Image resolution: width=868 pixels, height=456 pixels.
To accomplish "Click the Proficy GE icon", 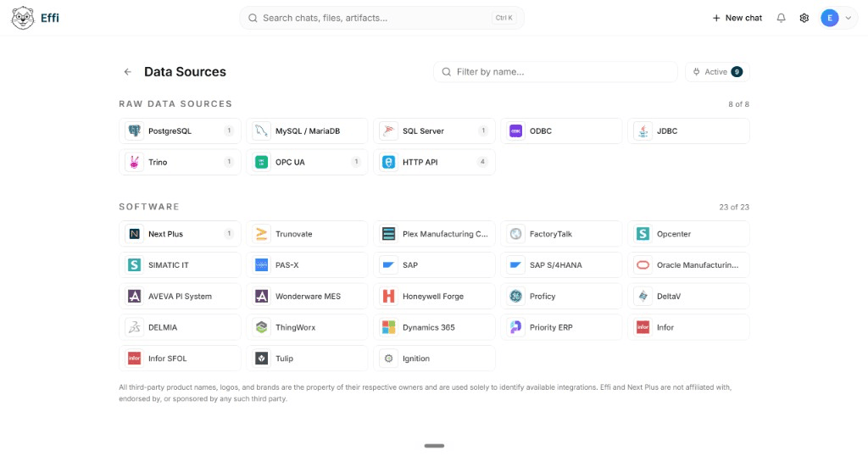I will 515,296.
